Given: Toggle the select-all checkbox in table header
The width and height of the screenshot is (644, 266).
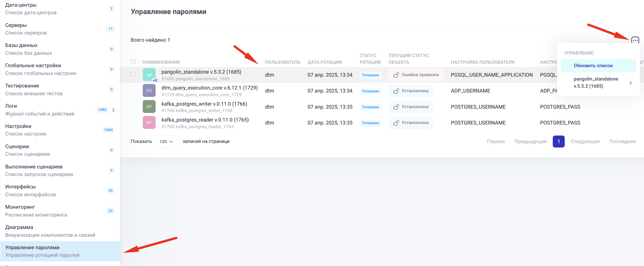Looking at the screenshot, I should pyautogui.click(x=133, y=61).
